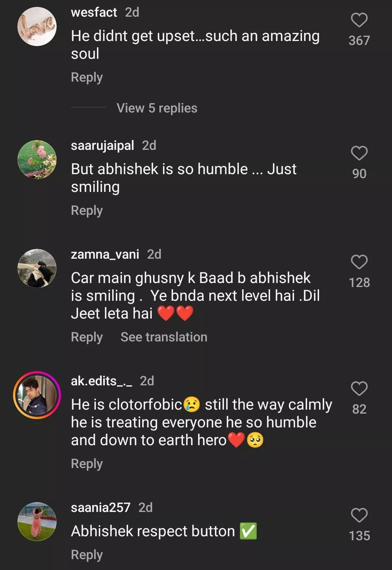Viewport: 392px width, 570px height.
Task: Open the wesfact username link
Action: pos(94,13)
